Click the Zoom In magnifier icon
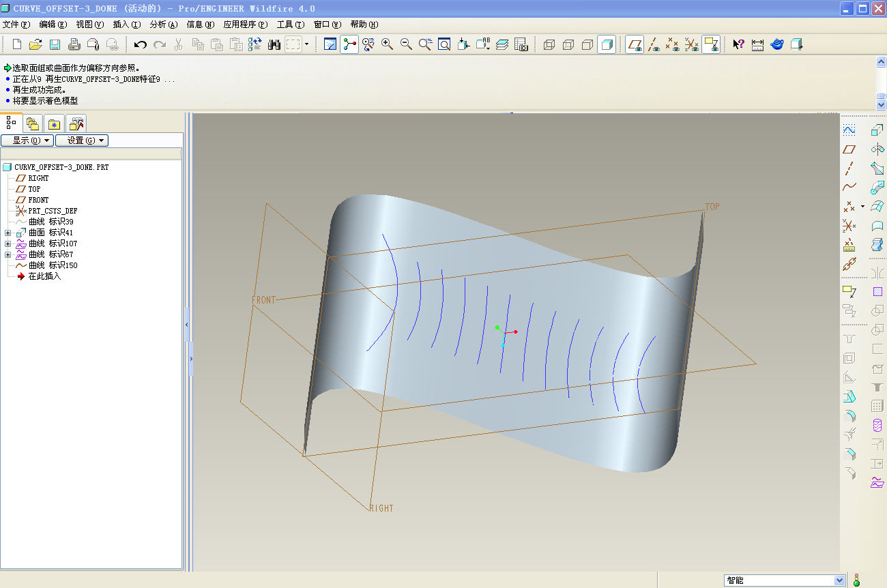Viewport: 887px width, 588px height. point(387,44)
